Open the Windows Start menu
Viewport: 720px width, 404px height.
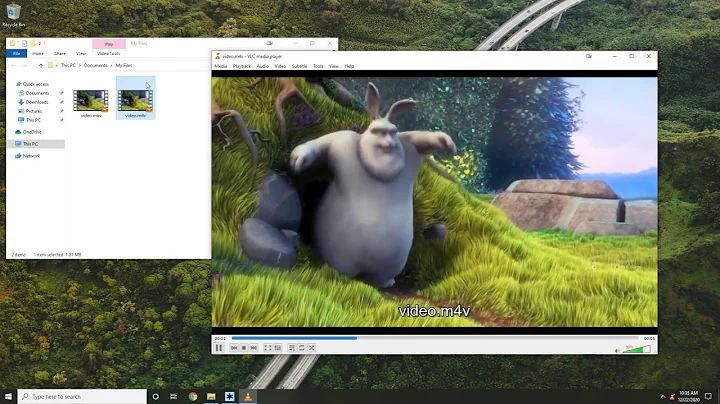tap(8, 396)
